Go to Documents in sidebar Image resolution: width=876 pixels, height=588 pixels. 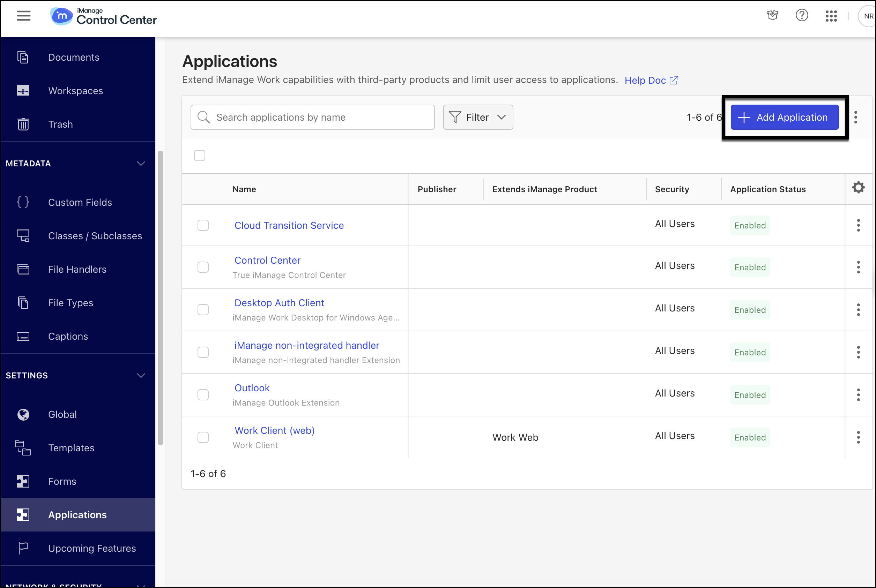78,58
